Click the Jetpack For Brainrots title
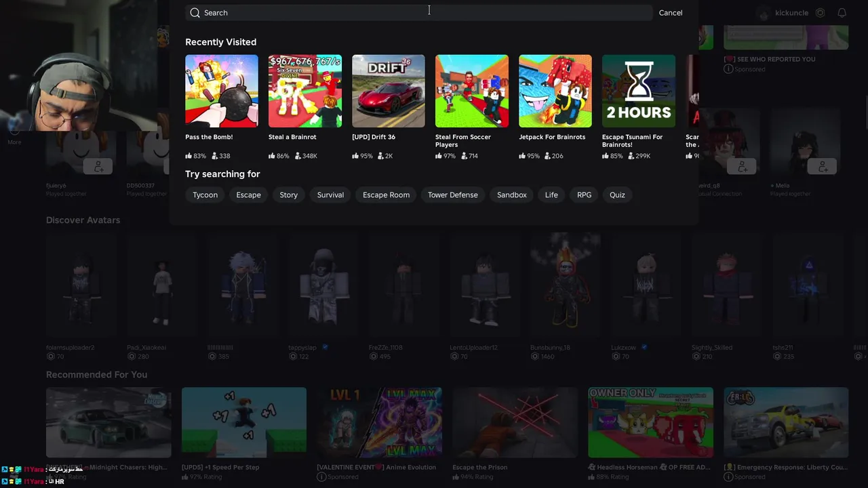The width and height of the screenshot is (868, 488). coord(552,137)
